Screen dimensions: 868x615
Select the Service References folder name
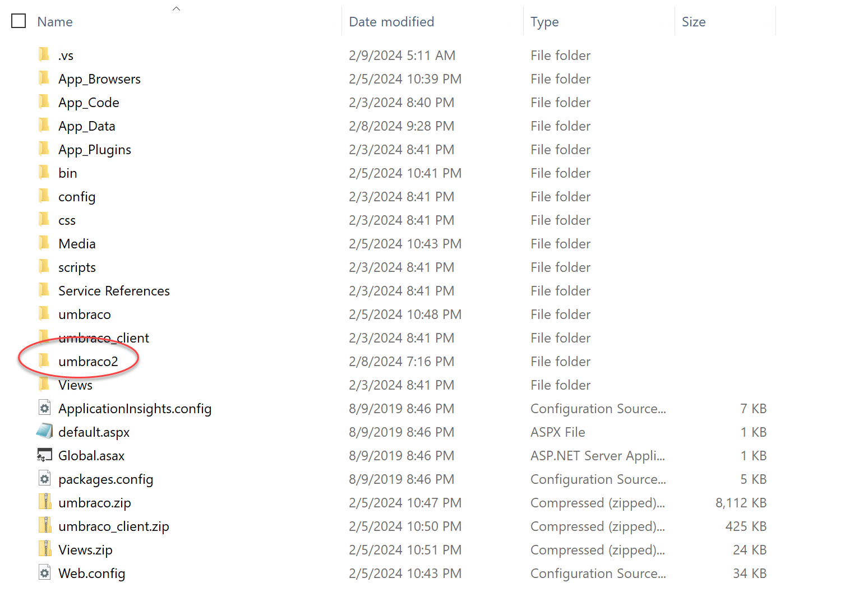coord(114,291)
